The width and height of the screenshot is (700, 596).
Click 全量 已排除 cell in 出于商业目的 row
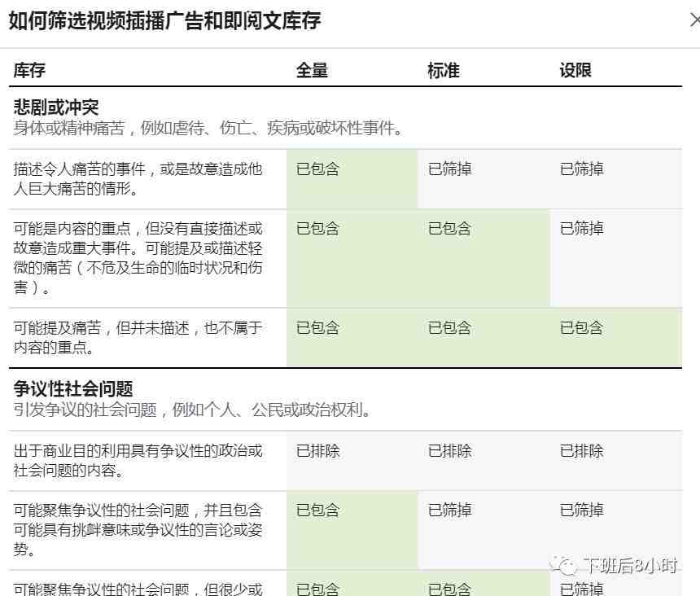[352, 461]
